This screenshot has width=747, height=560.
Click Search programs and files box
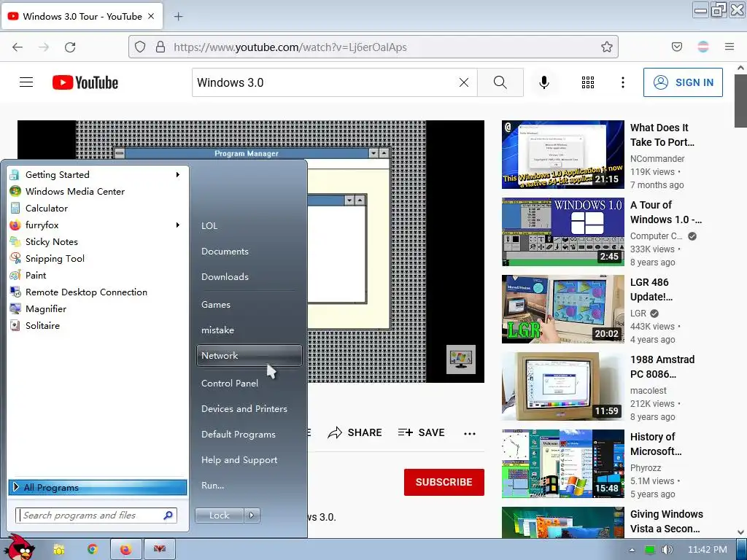pyautogui.click(x=96, y=516)
